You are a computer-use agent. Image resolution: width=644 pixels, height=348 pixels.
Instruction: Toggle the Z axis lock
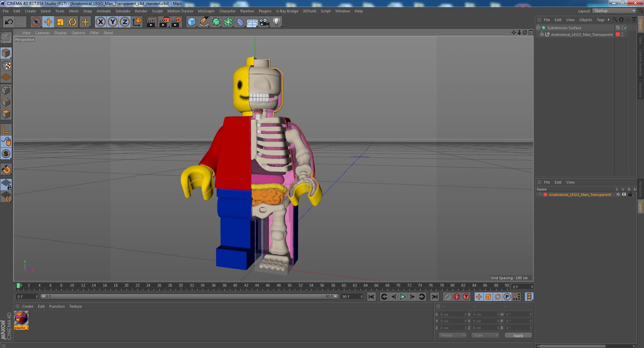point(125,22)
